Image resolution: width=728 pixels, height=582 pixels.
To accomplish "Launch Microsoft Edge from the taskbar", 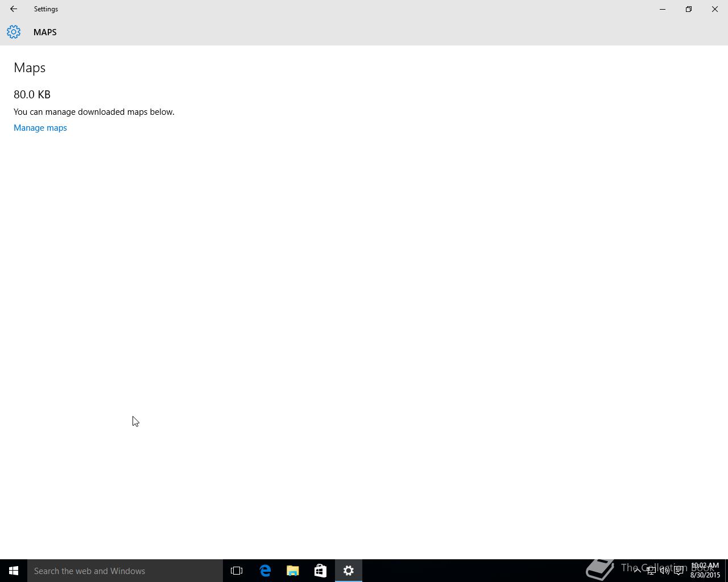I will [x=265, y=571].
